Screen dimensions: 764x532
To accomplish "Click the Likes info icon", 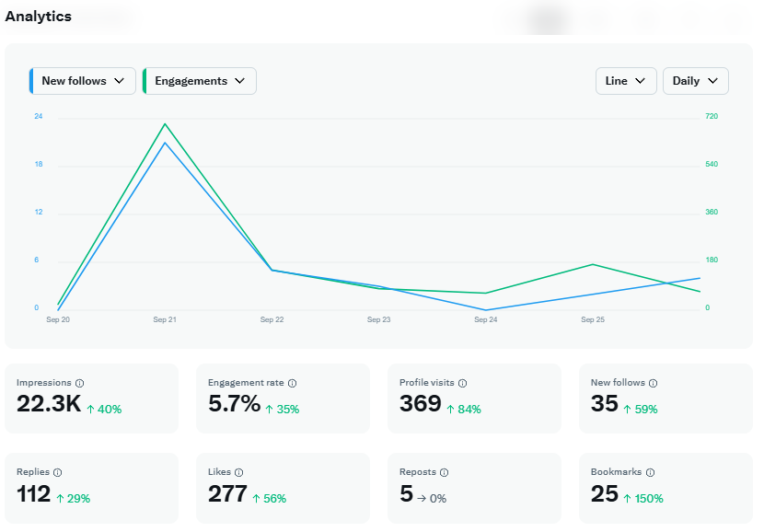I will pos(238,472).
